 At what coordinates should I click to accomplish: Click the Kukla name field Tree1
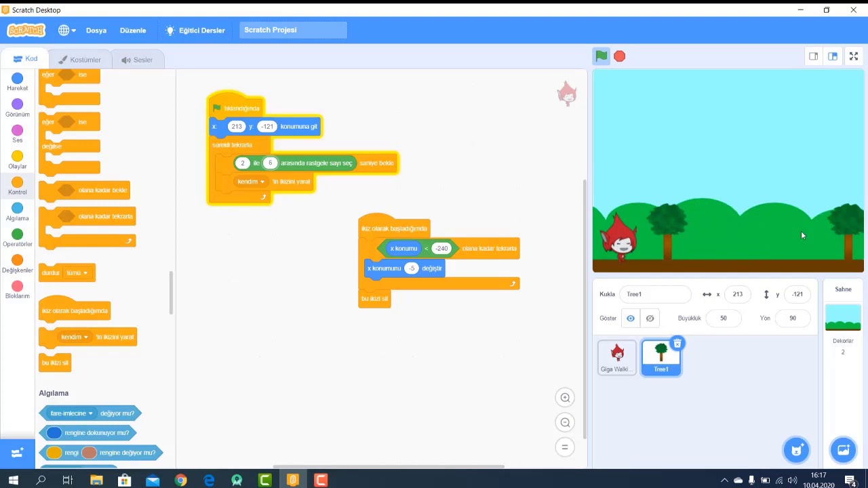[655, 294]
